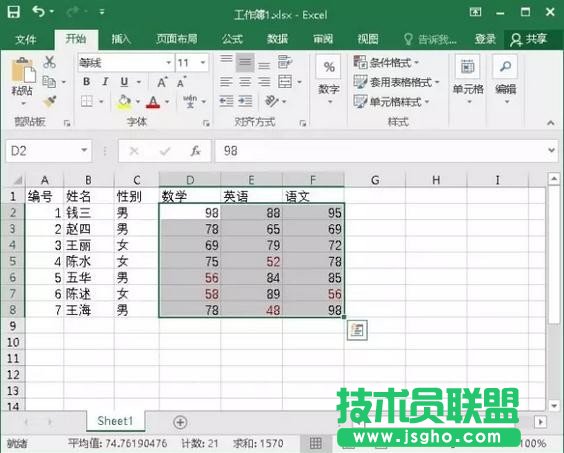Decrease font size with the small A
This screenshot has height=453, width=564.
pyautogui.click(x=182, y=82)
